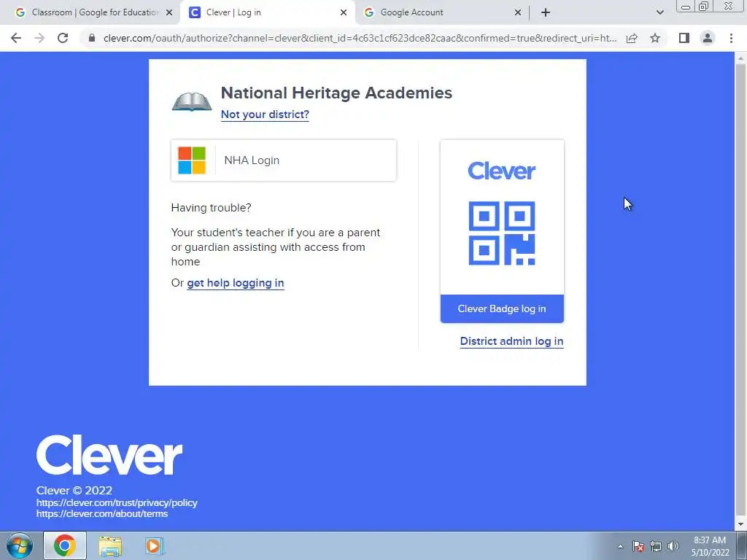The width and height of the screenshot is (747, 560).
Task: Click the page vertical scrollbar
Action: click(740, 290)
